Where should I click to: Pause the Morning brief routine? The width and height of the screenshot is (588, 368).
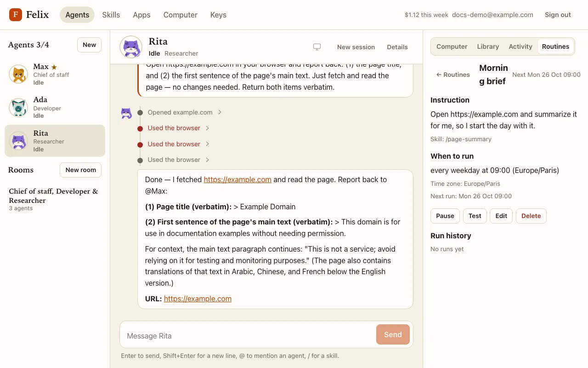pos(445,216)
